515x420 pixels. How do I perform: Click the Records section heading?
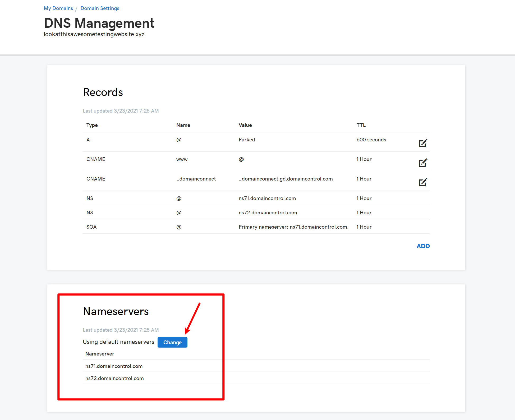(103, 92)
